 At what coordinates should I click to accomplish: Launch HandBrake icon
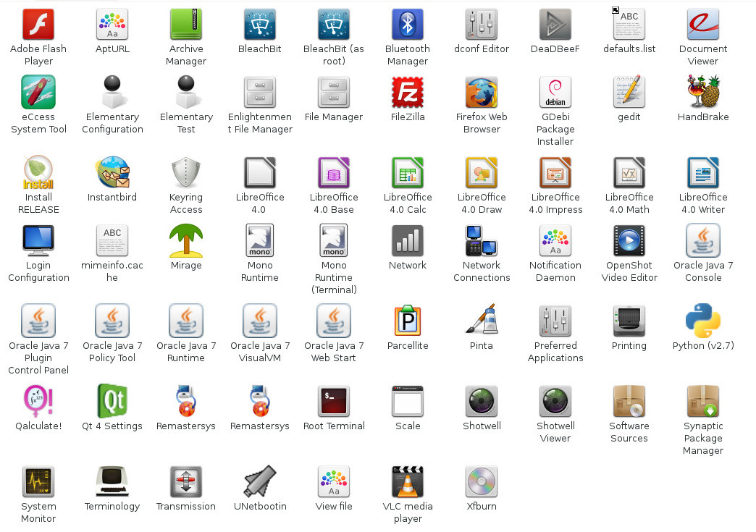tap(703, 92)
